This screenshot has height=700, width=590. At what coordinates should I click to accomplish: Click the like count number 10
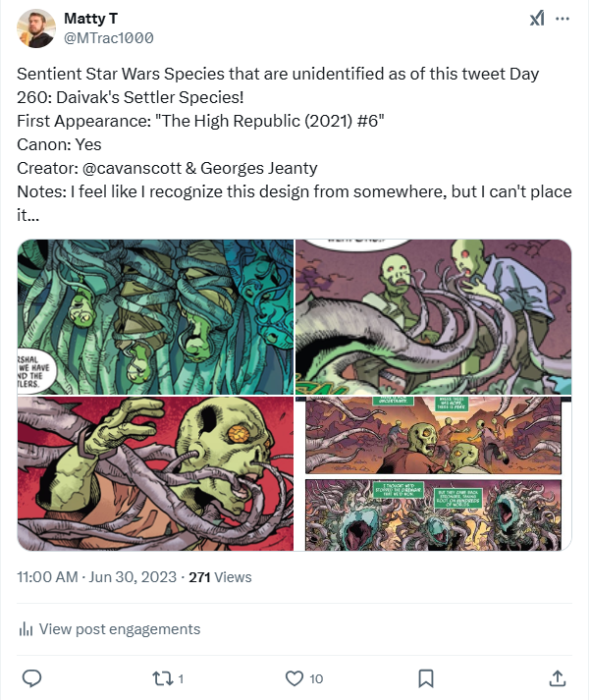click(315, 678)
